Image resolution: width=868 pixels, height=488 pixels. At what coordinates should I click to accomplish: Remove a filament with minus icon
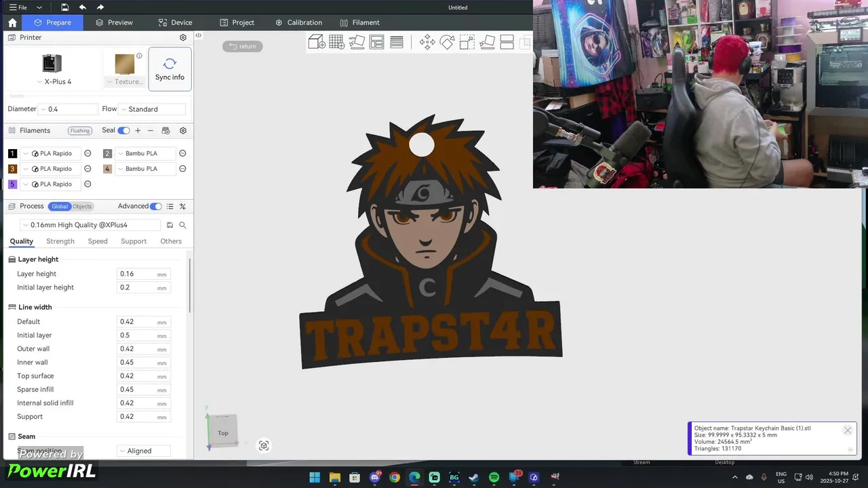click(151, 130)
